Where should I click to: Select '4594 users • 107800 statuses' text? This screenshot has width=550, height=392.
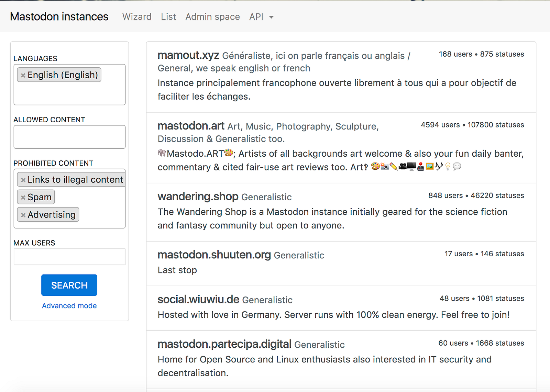pos(472,125)
